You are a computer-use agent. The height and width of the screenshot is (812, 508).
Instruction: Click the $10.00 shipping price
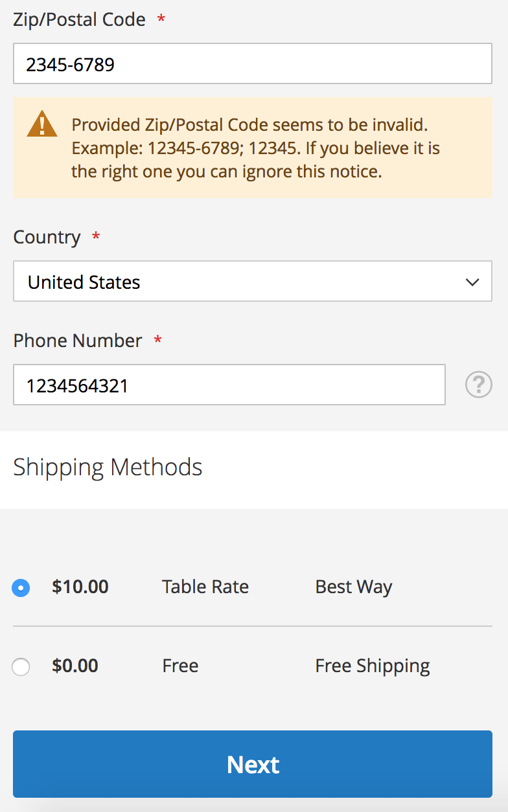(80, 587)
